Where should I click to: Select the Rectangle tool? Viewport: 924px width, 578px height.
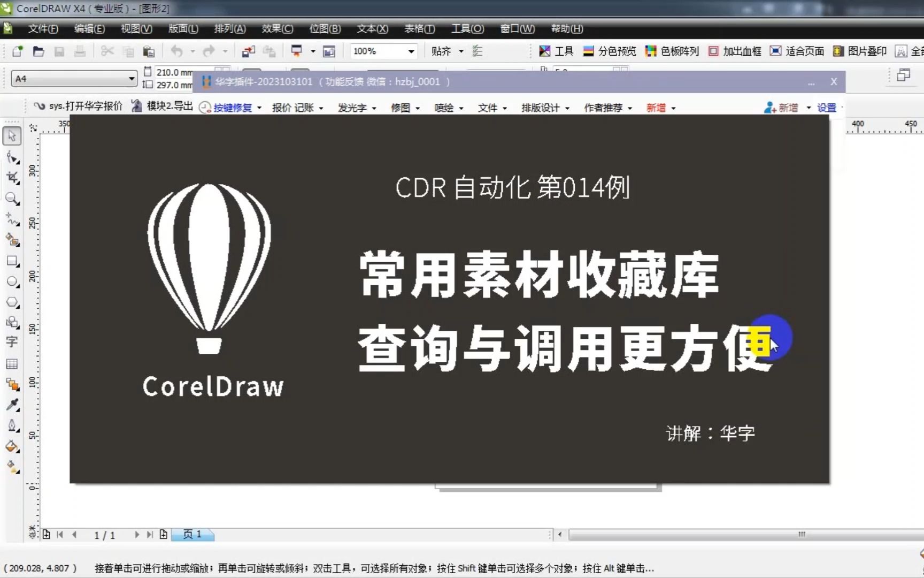coord(12,261)
